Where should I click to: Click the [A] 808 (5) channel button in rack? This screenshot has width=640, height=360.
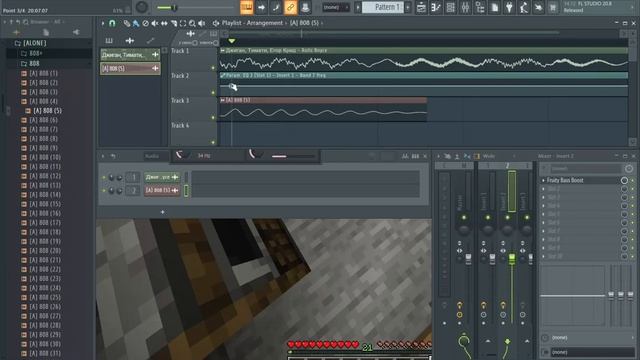click(x=162, y=190)
